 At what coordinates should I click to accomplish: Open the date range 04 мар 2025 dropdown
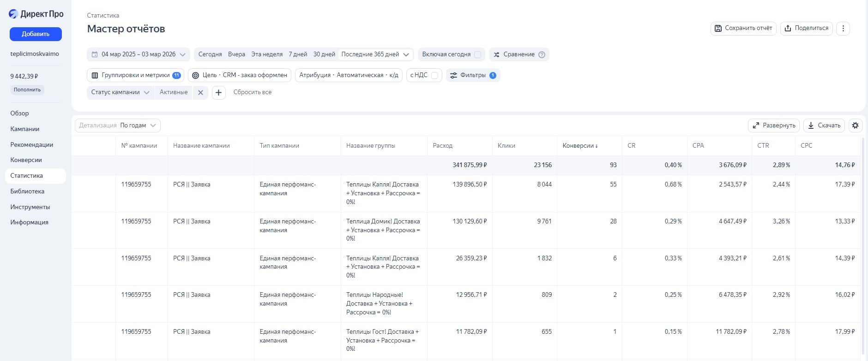click(x=139, y=54)
